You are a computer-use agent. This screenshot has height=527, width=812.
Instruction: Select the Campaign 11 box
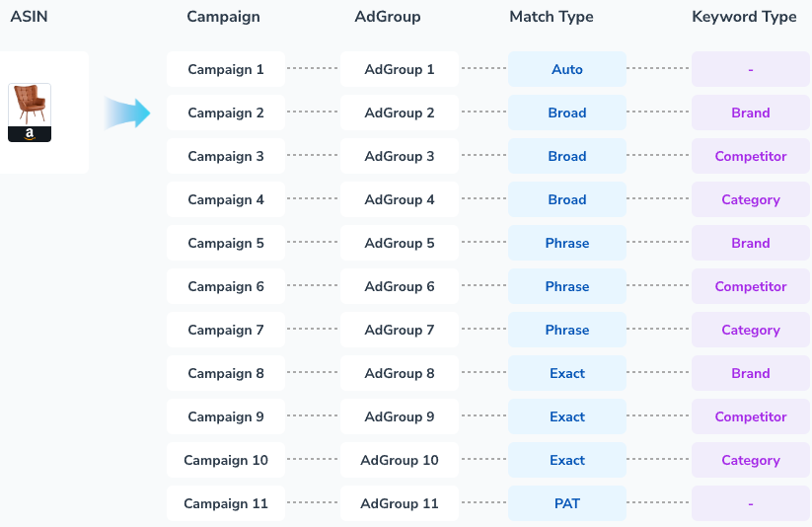(x=226, y=504)
